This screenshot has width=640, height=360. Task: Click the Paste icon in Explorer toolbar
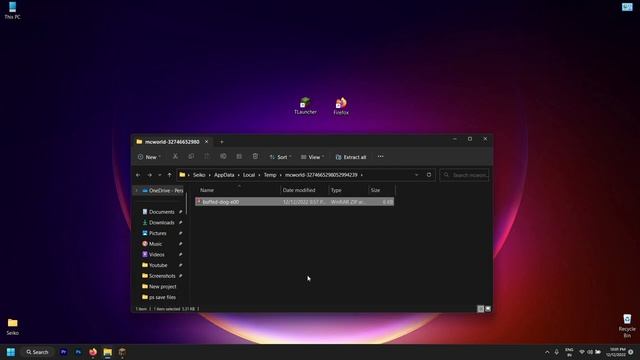click(207, 156)
